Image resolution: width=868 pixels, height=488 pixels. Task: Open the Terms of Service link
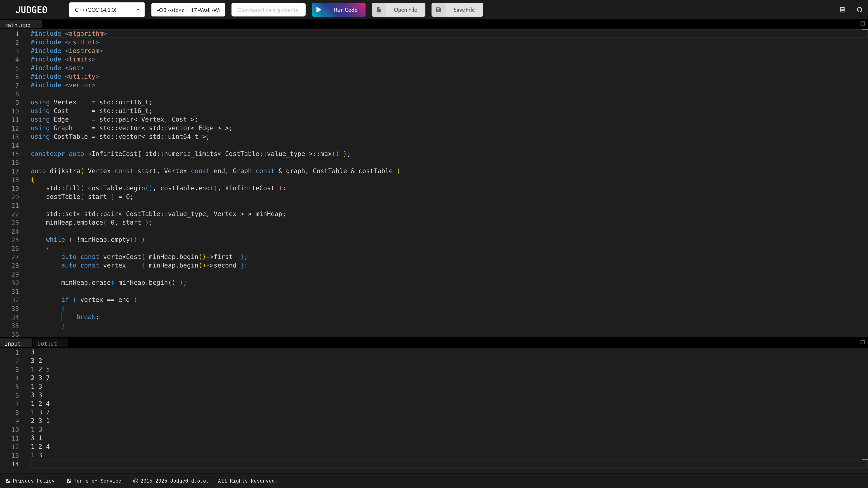coord(97,481)
